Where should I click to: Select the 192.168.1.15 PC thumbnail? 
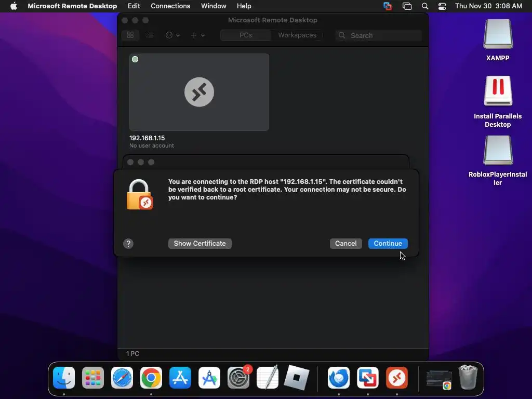pyautogui.click(x=199, y=92)
